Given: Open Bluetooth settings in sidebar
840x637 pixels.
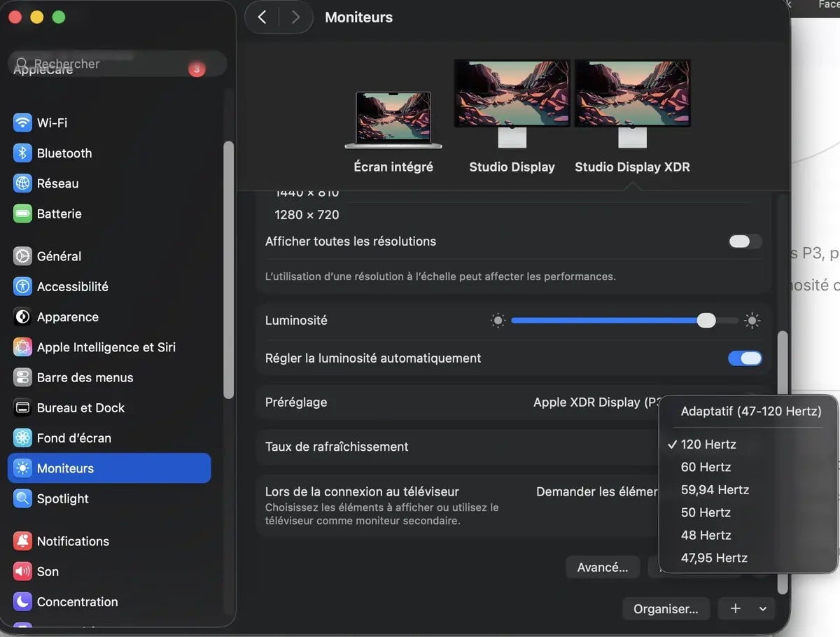Looking at the screenshot, I should (63, 153).
